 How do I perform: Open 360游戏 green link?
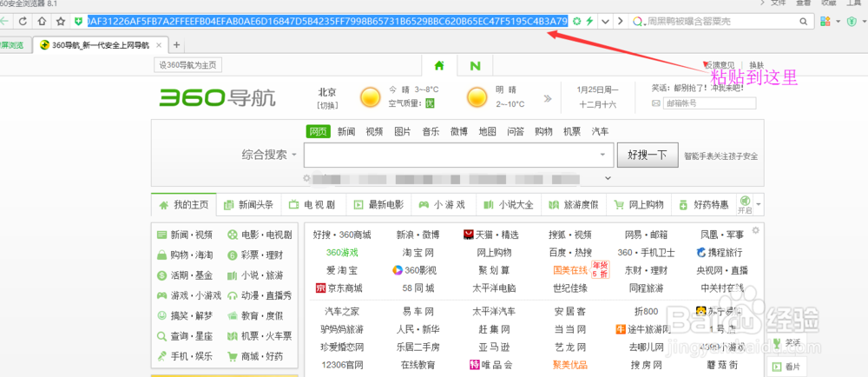[342, 253]
